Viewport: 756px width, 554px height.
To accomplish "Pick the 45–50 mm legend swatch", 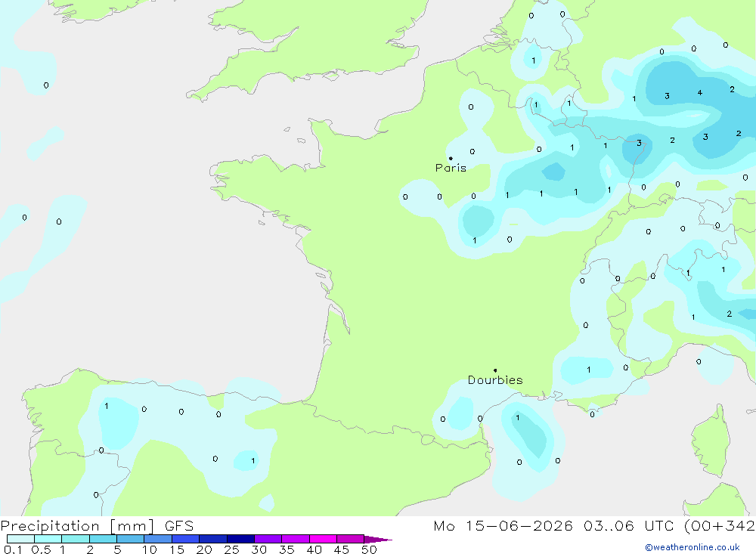I will [x=351, y=539].
